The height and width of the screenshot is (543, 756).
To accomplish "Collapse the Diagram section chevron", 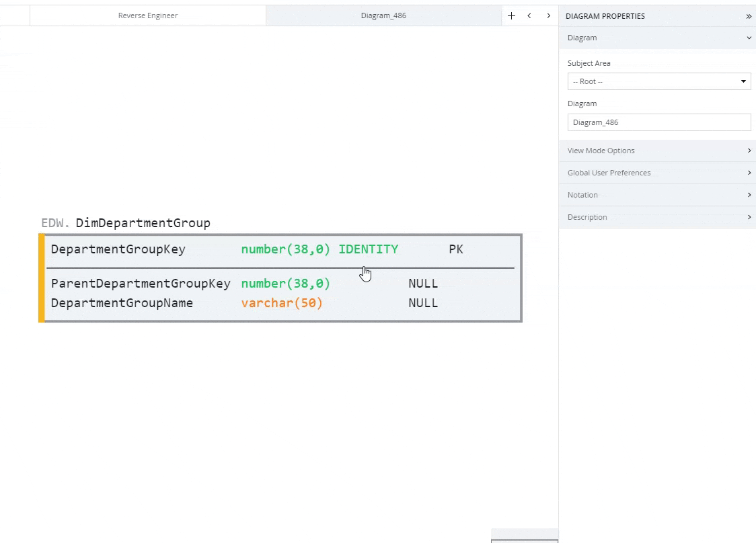I will tap(749, 38).
